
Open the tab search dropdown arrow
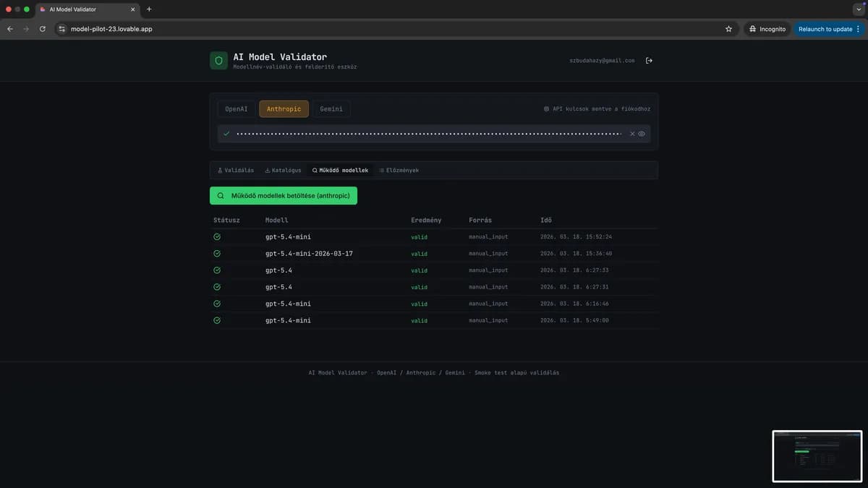pos(859,9)
